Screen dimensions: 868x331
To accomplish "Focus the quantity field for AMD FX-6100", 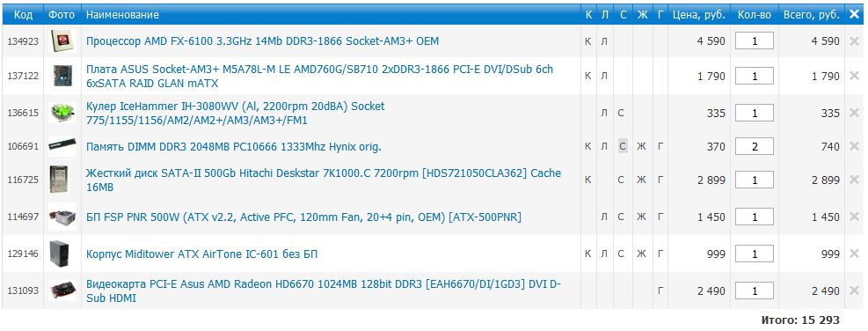I will pos(754,41).
